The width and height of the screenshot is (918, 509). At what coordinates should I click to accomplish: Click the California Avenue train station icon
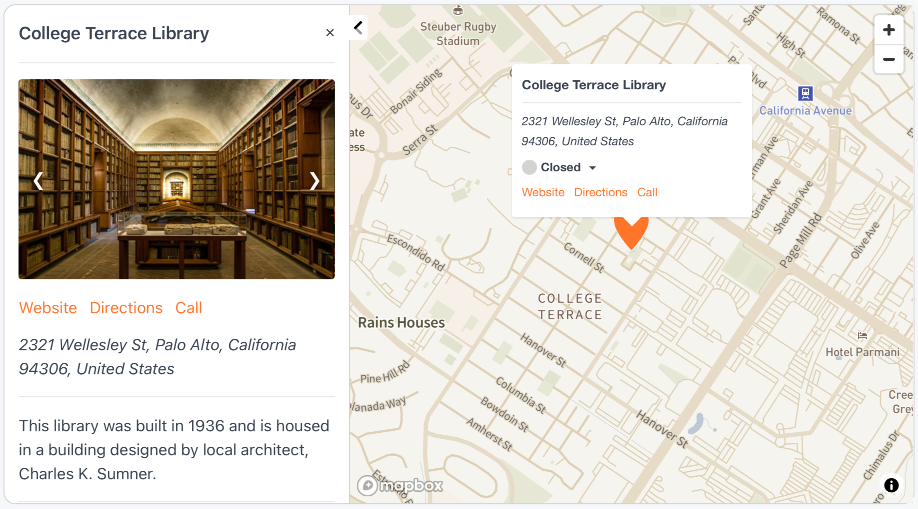coord(805,93)
